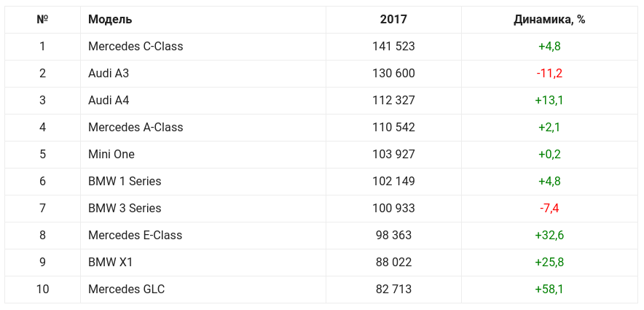Click the 82 713 sales value
This screenshot has width=644, height=310.
pos(393,290)
